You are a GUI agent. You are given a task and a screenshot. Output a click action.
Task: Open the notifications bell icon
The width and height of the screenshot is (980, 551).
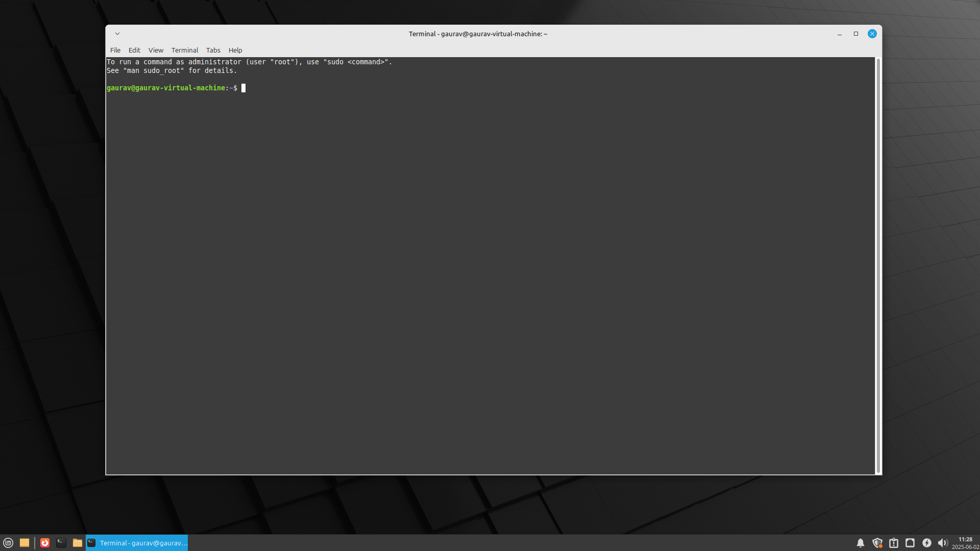[x=861, y=543]
